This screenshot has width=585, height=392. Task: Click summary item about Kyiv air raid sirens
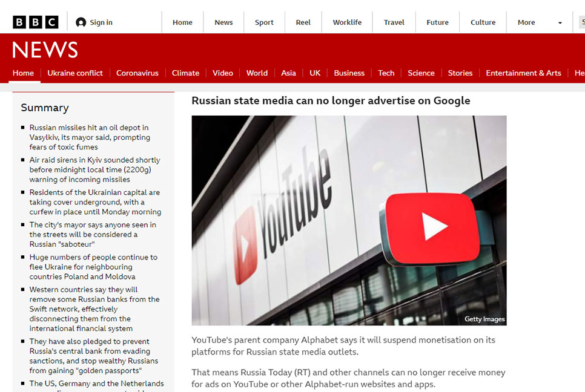94,169
